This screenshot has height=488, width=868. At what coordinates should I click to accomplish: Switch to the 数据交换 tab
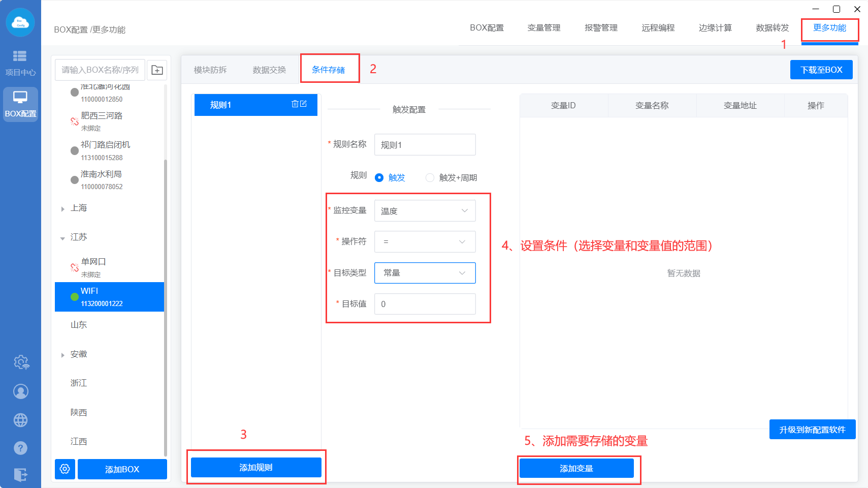click(x=269, y=70)
